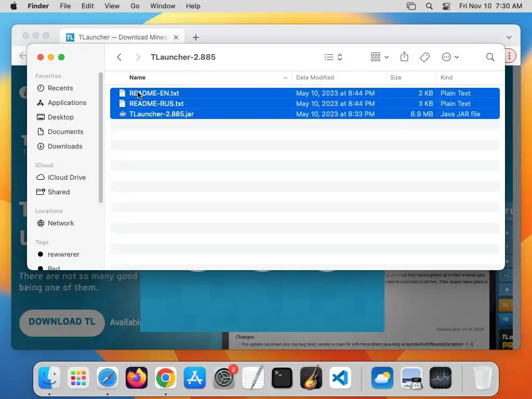The image size is (532, 399).
Task: Click the DOWNLOAD TL button on webpage
Action: click(x=62, y=322)
